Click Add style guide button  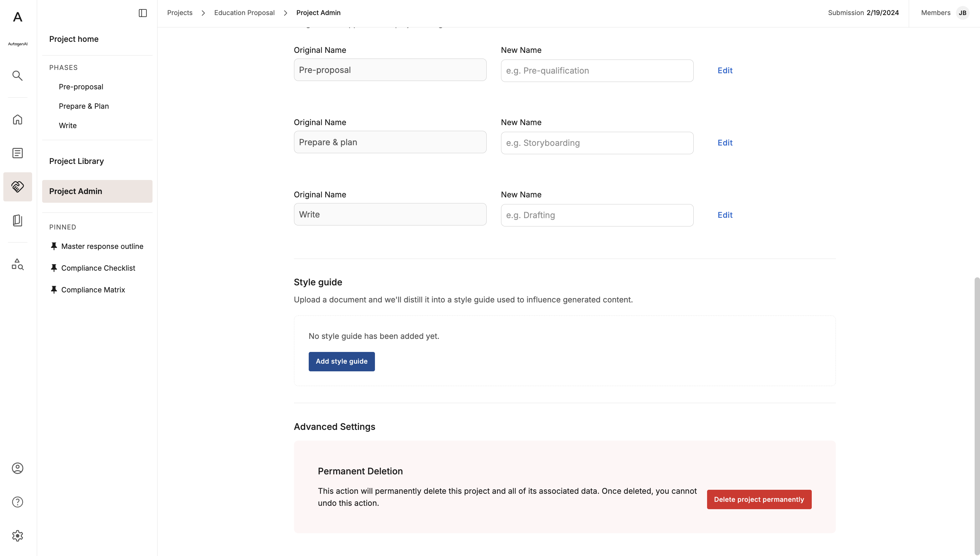pos(342,361)
